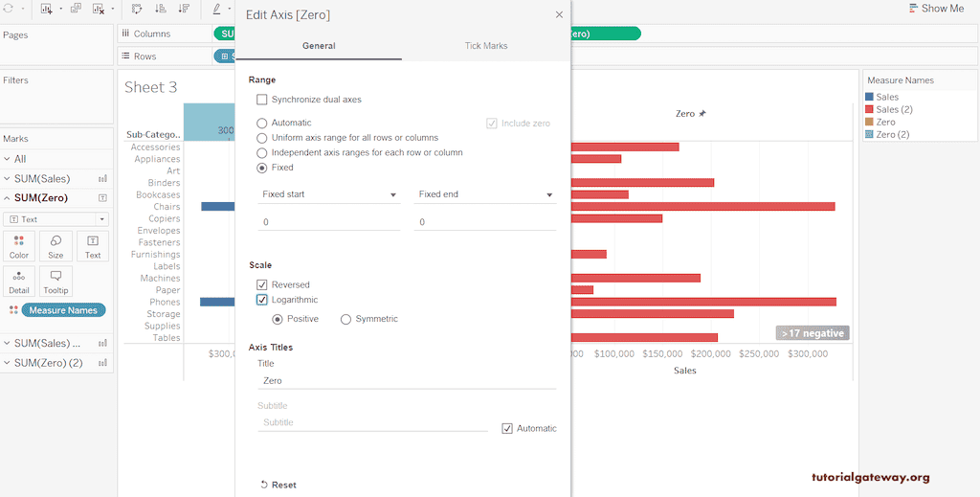Viewport: 980px width, 497px height.
Task: Switch to the Tick Marks tab
Action: click(486, 46)
